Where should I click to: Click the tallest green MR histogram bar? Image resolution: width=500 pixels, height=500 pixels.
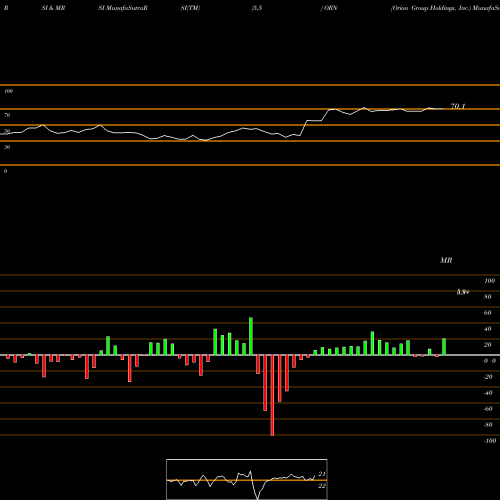(251, 336)
